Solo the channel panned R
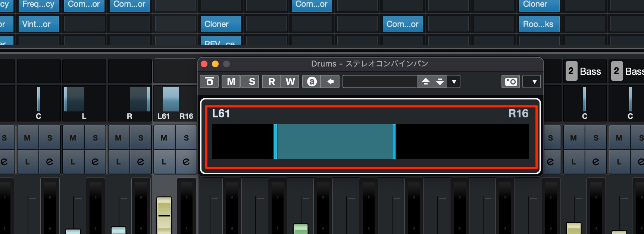This screenshot has height=234, width=644. tap(141, 138)
